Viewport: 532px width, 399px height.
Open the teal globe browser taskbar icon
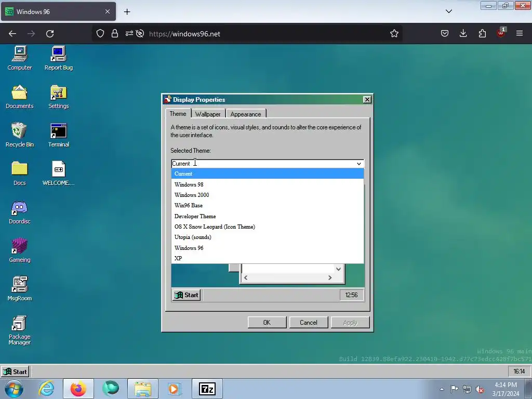pyautogui.click(x=111, y=389)
